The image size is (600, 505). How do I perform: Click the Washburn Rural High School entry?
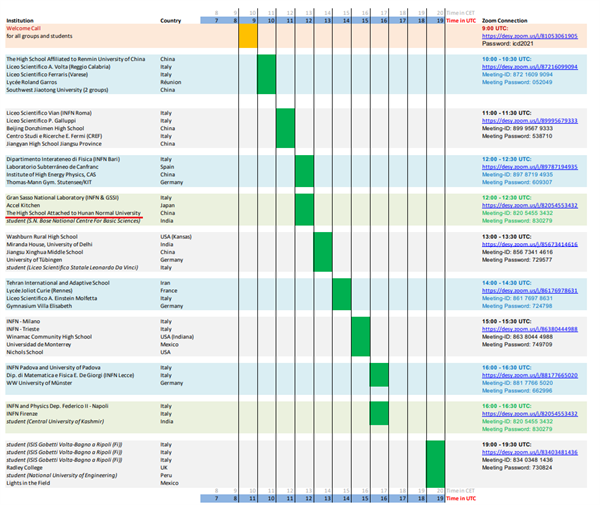click(x=45, y=237)
